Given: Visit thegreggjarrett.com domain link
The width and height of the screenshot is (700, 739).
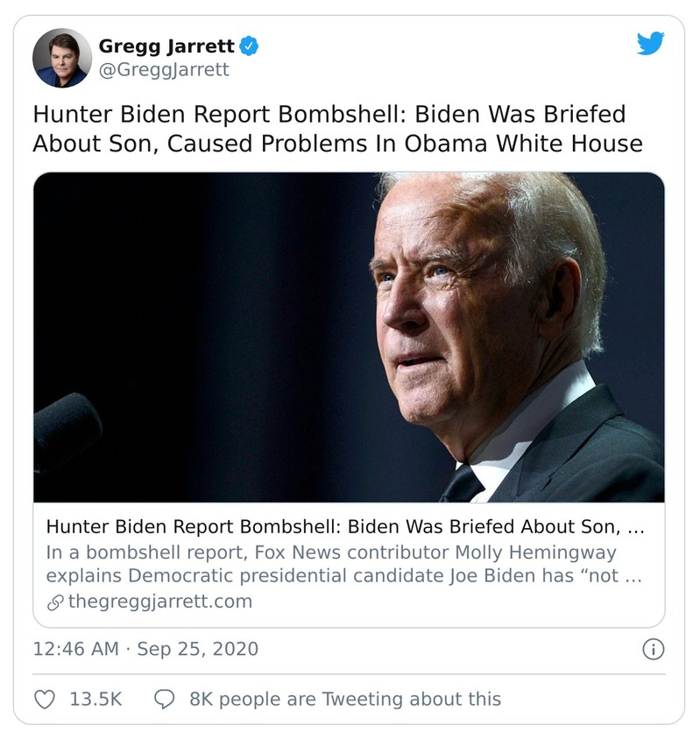Looking at the screenshot, I should coord(159,602).
